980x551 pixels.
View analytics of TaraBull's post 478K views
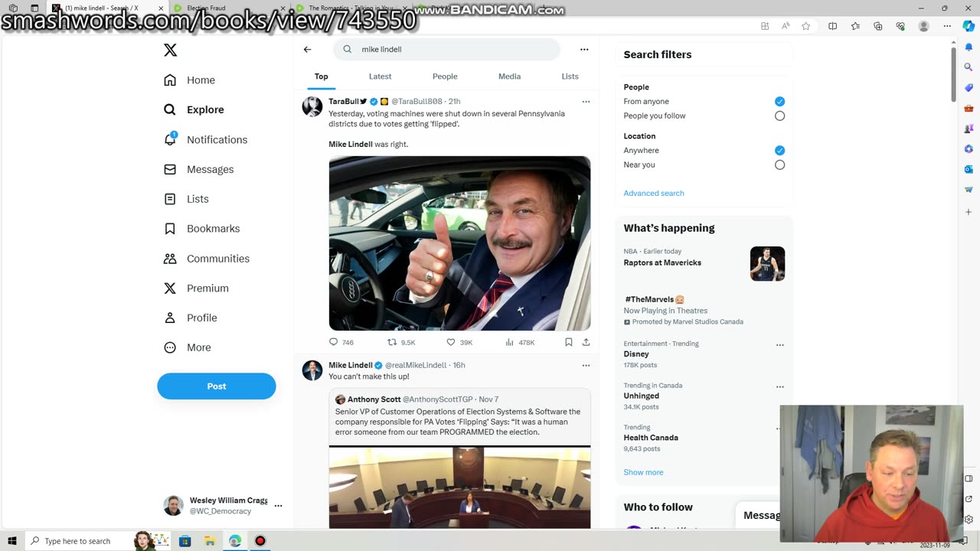520,342
